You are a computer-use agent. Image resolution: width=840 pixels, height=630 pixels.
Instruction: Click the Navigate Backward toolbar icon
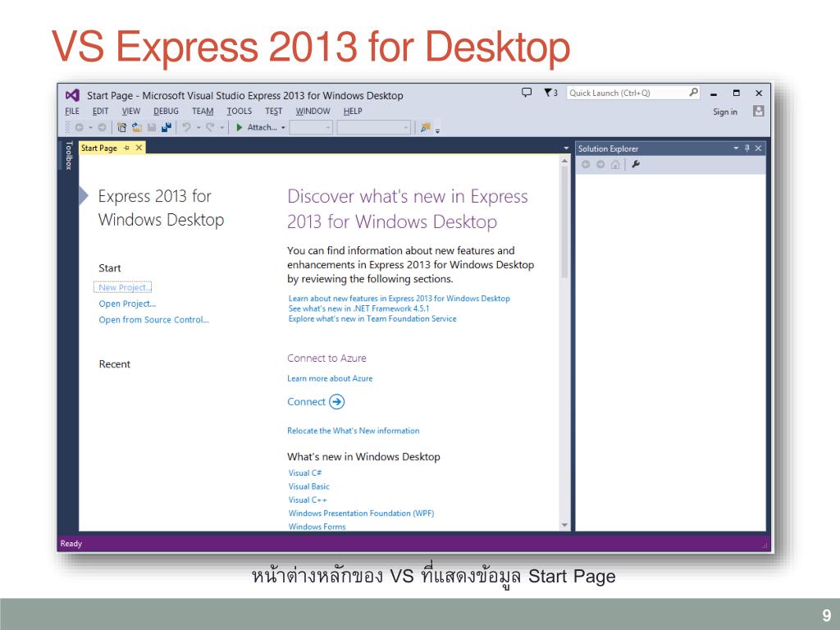(x=80, y=127)
